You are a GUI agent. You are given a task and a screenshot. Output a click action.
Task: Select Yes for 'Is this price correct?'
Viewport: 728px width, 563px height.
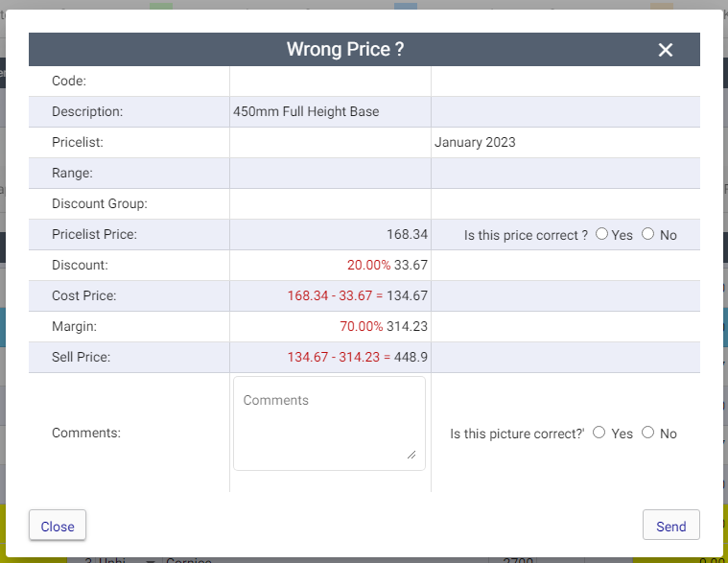click(601, 234)
